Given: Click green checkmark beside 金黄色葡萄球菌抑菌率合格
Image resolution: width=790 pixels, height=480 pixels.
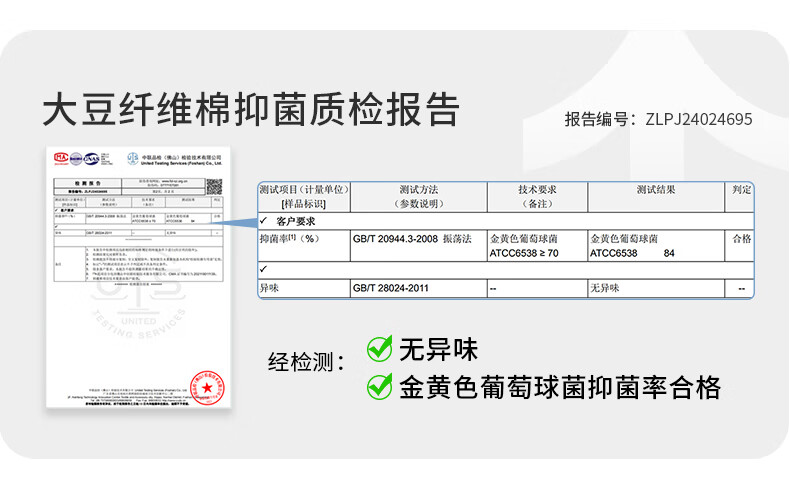Looking at the screenshot, I should [379, 386].
